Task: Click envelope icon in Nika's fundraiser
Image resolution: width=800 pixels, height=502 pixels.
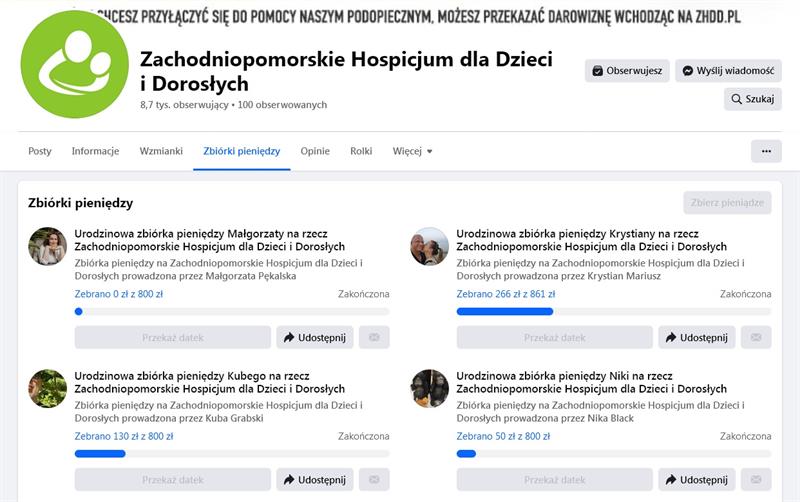Action: coord(756,480)
